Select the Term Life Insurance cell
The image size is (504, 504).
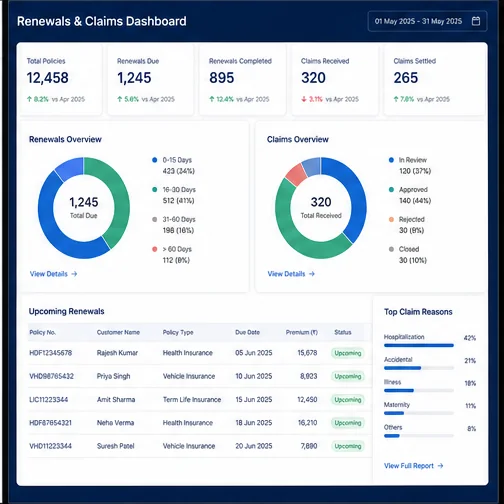tap(192, 399)
